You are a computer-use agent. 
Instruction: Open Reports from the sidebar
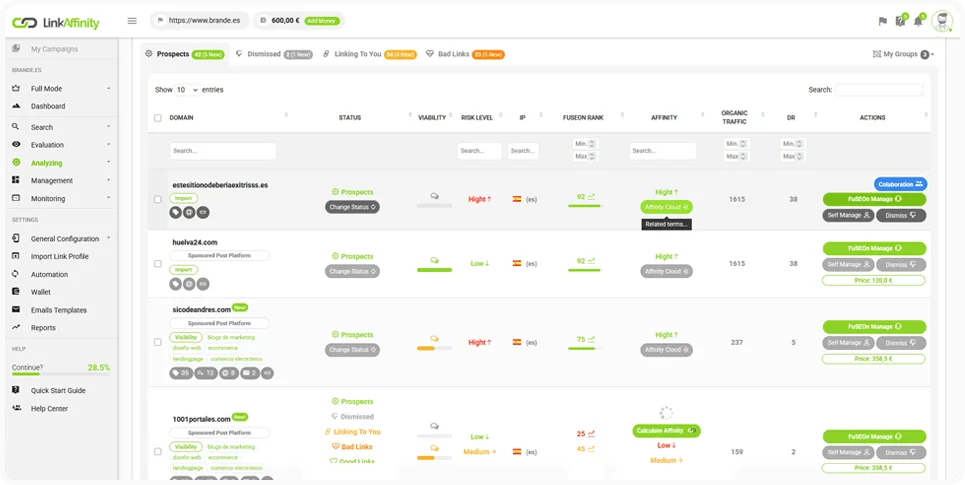click(x=43, y=328)
